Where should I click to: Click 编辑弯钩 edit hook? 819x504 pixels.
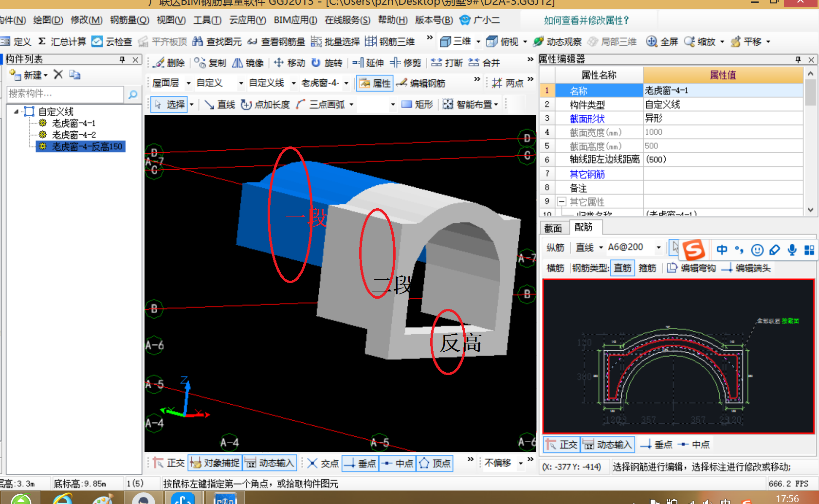click(692, 268)
